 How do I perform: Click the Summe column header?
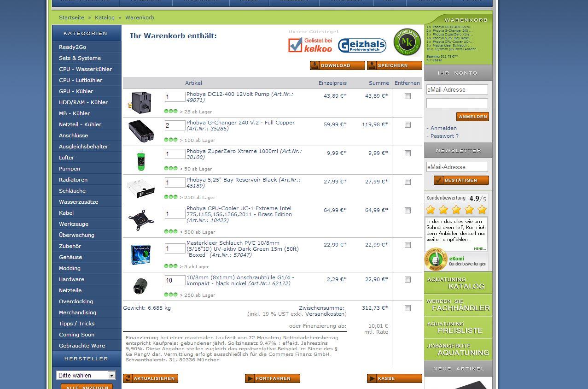coord(378,83)
